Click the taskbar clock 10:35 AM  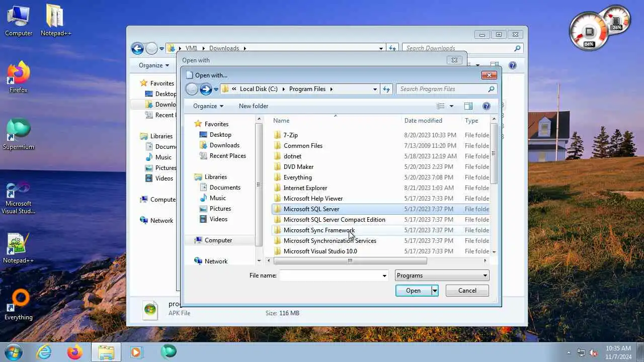click(x=618, y=348)
